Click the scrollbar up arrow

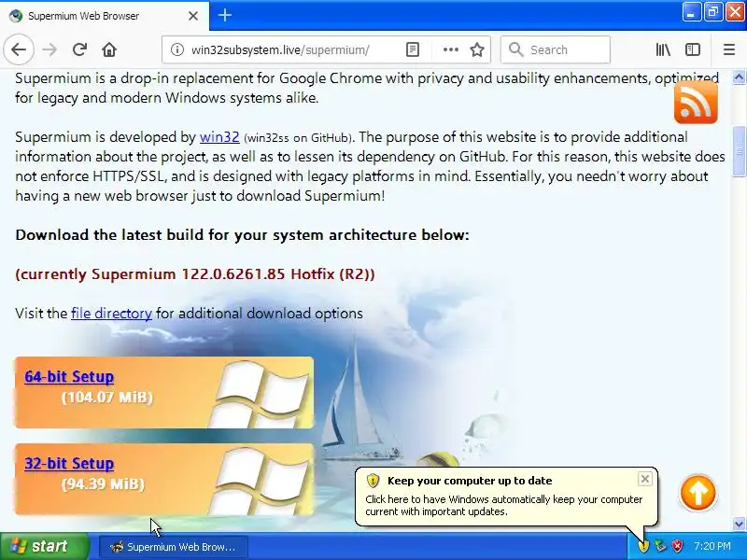pos(739,77)
